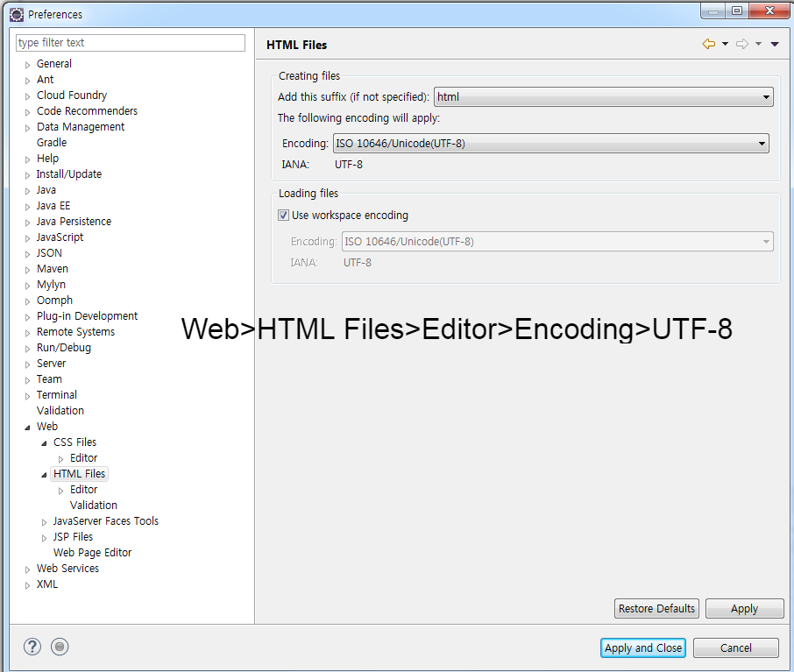Image resolution: width=794 pixels, height=672 pixels.
Task: Select Help preference category
Action: coord(47,158)
